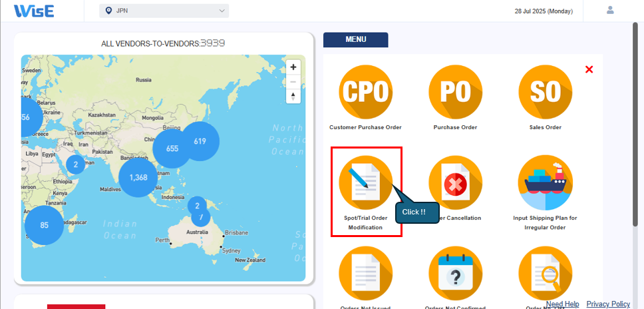Open the Customer Purchase Order CPO icon
The width and height of the screenshot is (644, 309).
(x=365, y=92)
